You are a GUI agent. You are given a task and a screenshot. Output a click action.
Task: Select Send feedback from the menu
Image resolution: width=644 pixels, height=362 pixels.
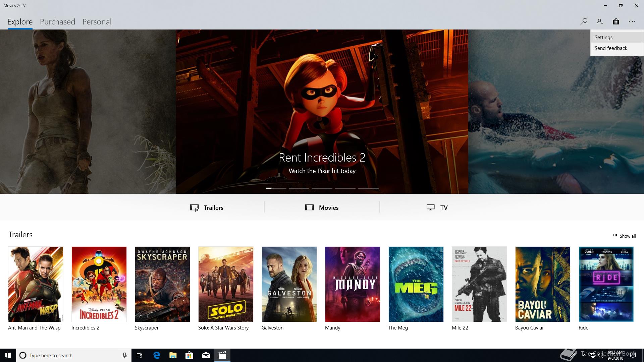(x=617, y=48)
